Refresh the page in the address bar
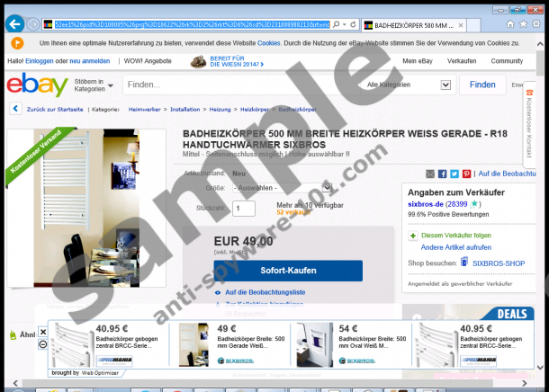 coord(351,22)
